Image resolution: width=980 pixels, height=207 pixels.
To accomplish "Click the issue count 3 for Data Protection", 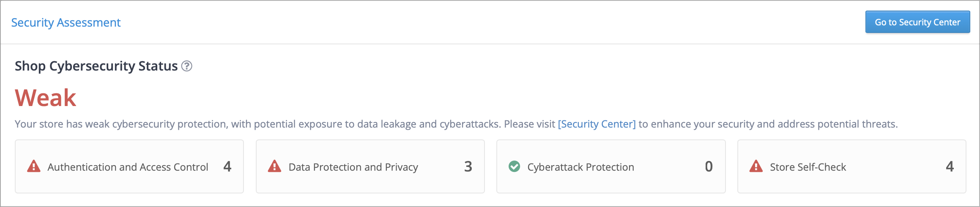I will click(x=468, y=166).
